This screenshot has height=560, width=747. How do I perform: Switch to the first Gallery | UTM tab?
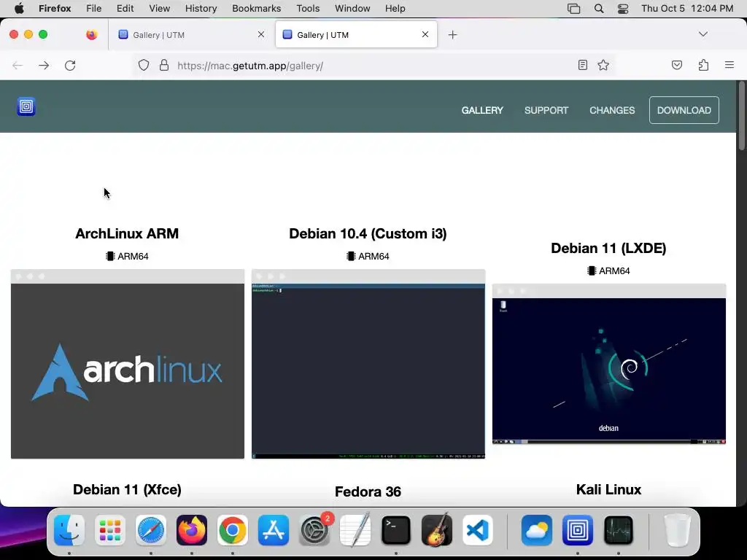[x=190, y=35]
